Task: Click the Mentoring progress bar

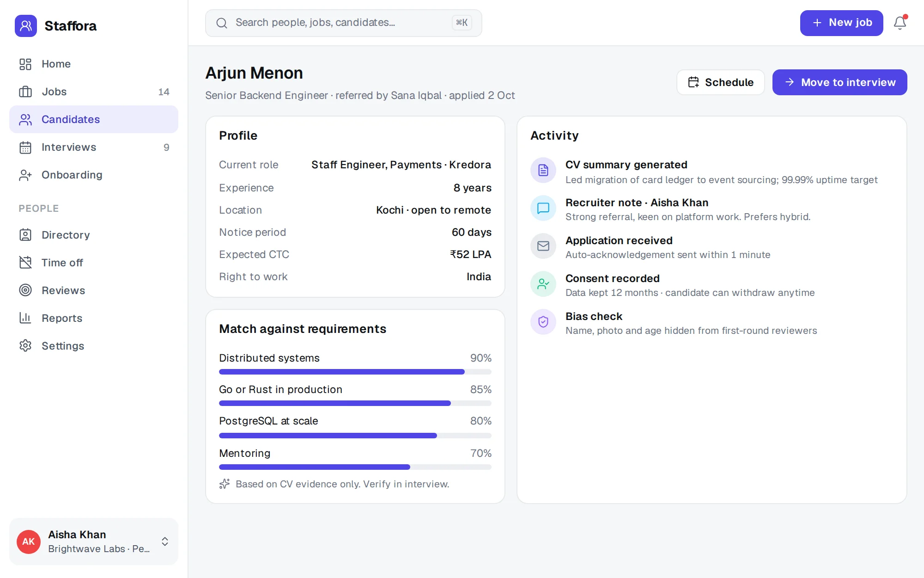Action: 355,467
